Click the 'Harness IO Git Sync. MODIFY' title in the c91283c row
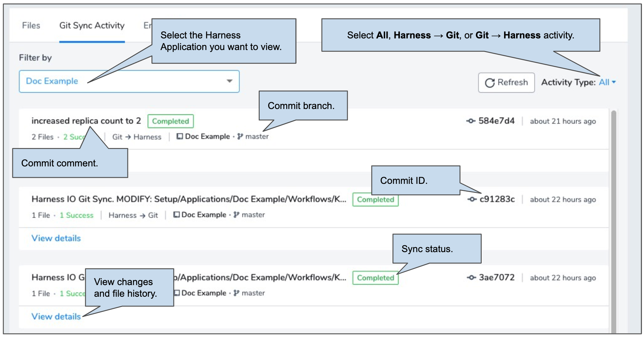 coord(189,199)
